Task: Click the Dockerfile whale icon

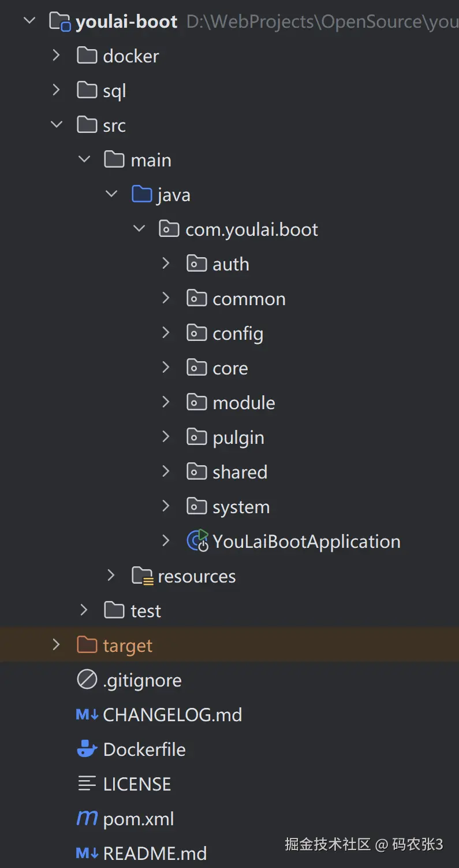Action: point(87,749)
